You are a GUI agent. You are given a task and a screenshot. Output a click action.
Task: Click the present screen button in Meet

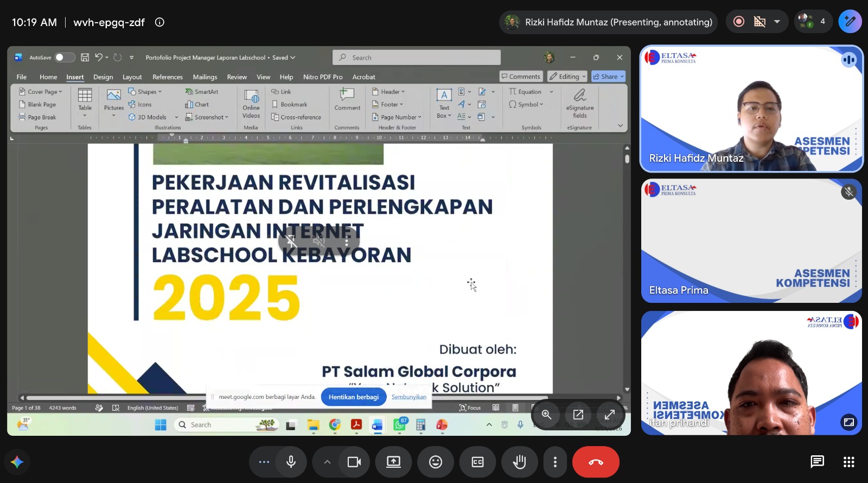(393, 462)
